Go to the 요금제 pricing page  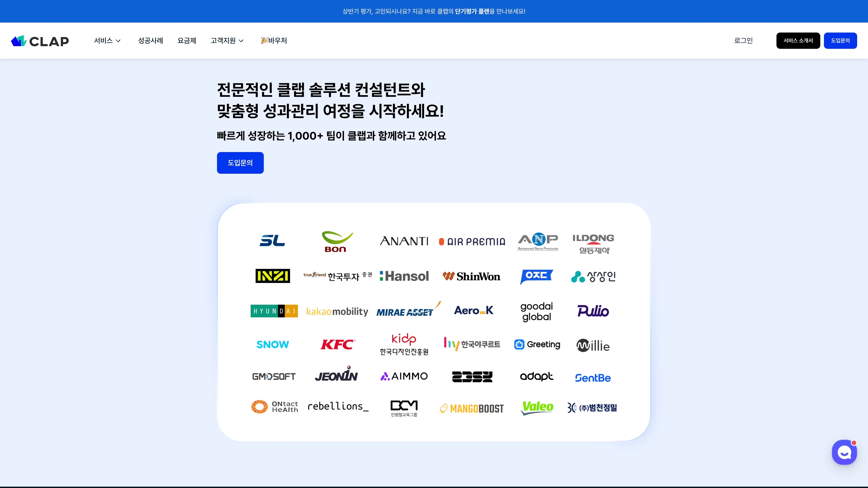click(187, 41)
